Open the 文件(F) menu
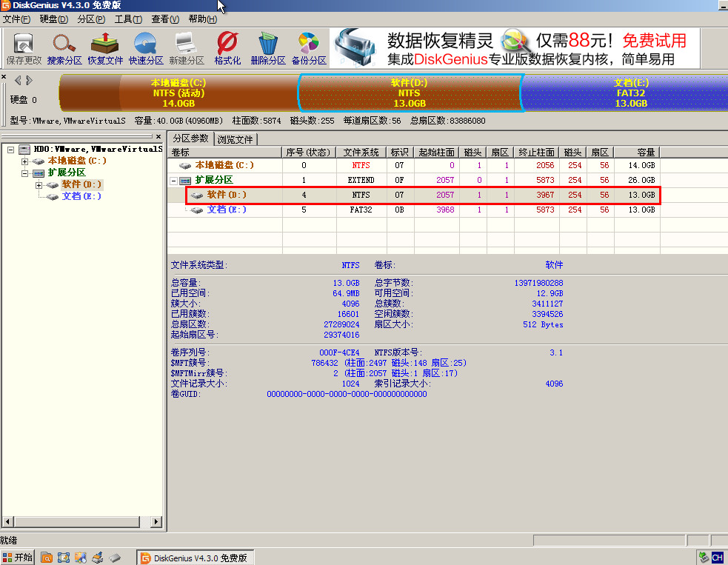This screenshot has width=728, height=565. point(16,19)
